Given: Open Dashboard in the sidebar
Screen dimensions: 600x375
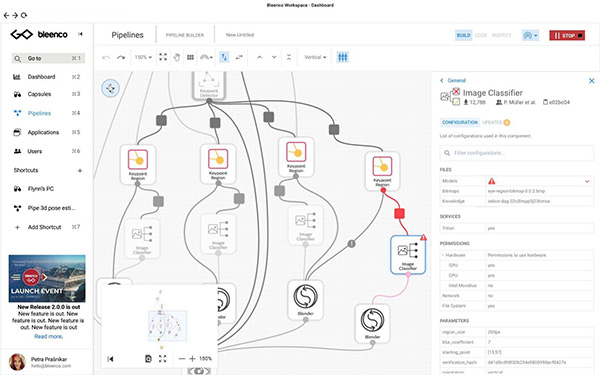Looking at the screenshot, I should point(41,77).
